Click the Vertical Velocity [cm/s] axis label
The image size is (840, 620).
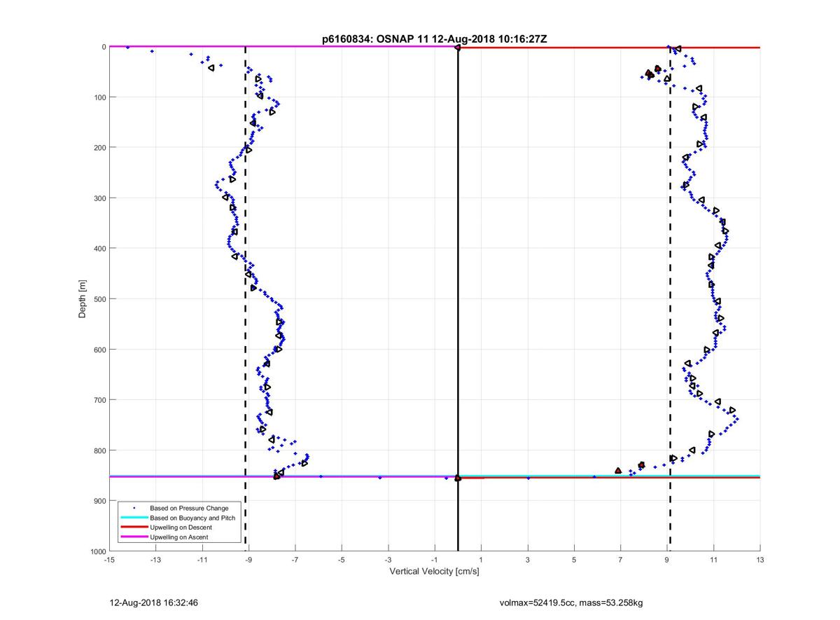(x=434, y=572)
